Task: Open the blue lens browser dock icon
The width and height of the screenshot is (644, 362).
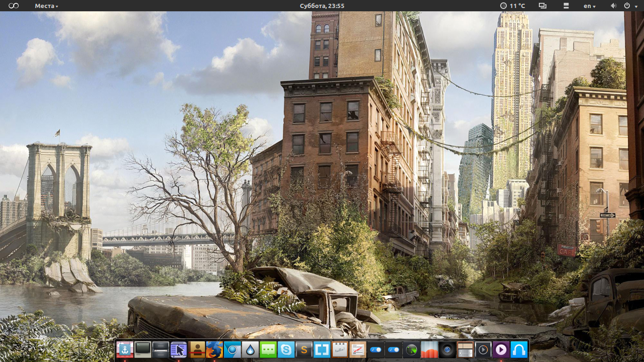Action: click(232, 350)
